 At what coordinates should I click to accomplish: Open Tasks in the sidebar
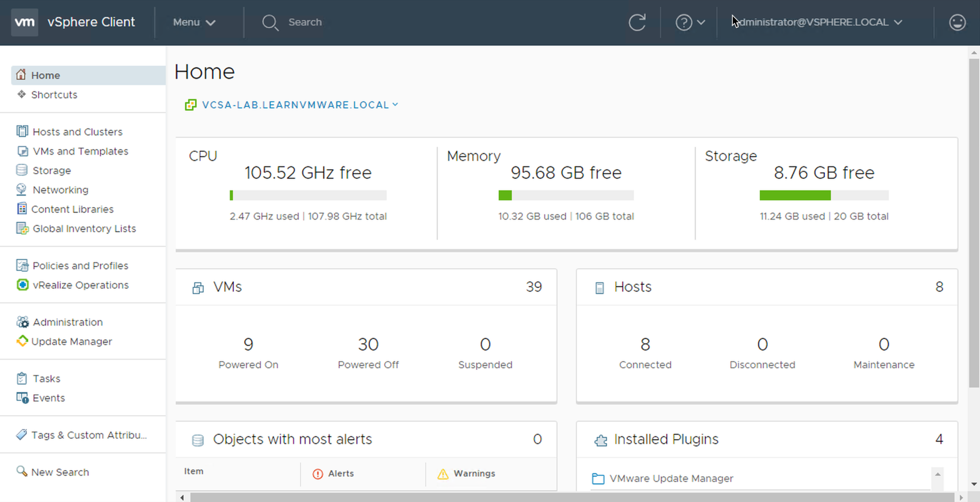tap(47, 378)
